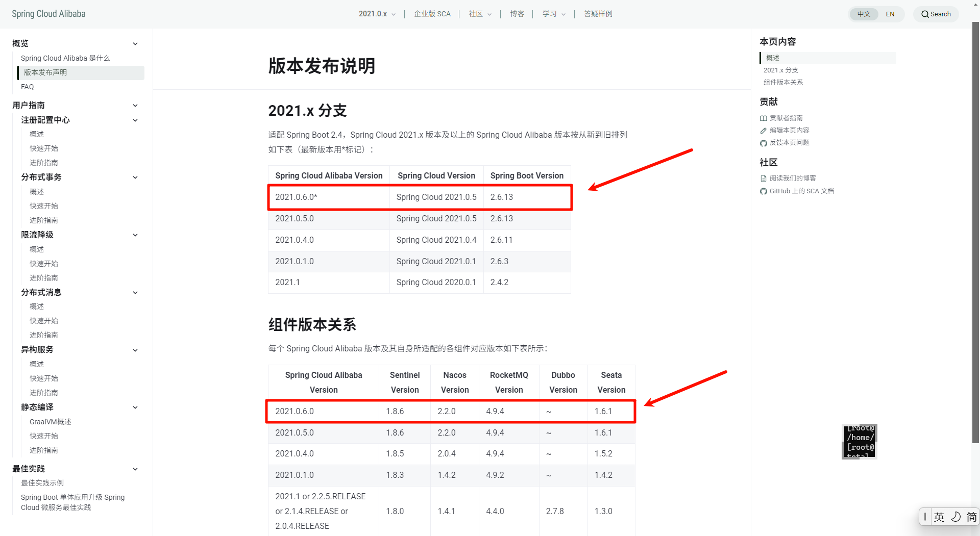Click the 贡献者指南 book icon
This screenshot has height=536, width=980.
764,118
